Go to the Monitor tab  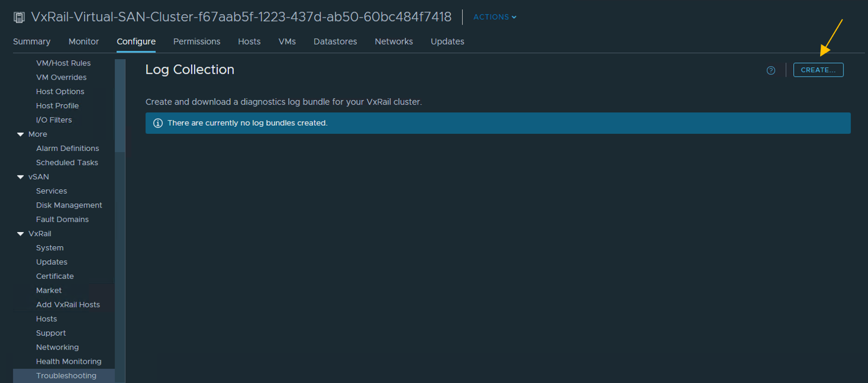pyautogui.click(x=83, y=42)
